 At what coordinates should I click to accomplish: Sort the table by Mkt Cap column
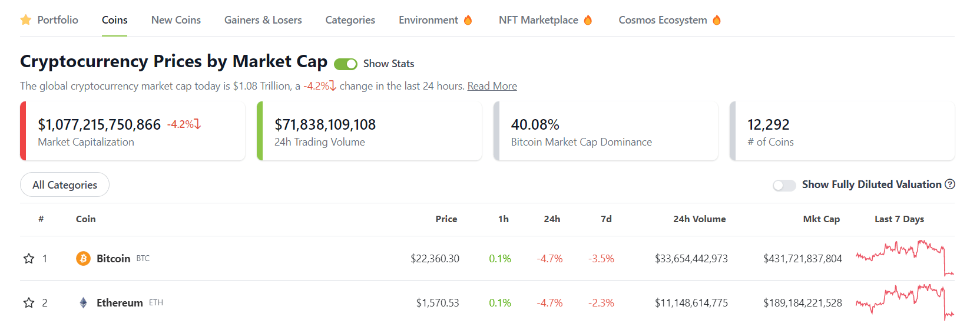[821, 219]
